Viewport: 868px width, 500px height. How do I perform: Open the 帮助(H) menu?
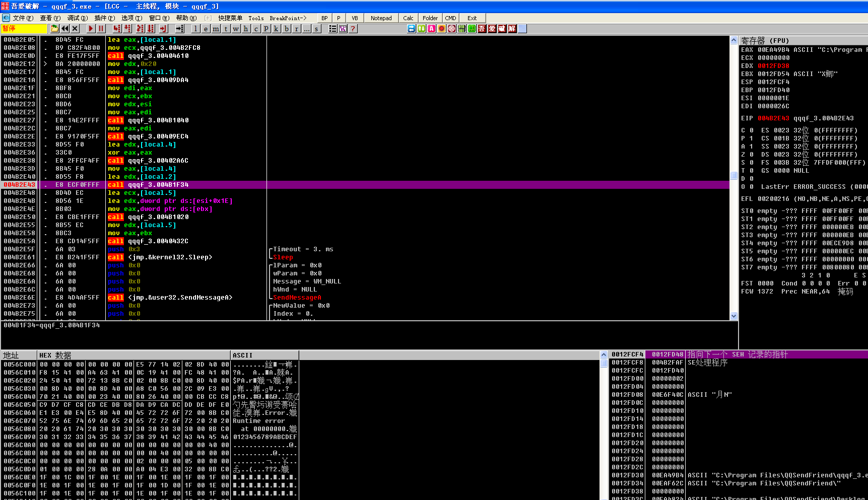[186, 18]
